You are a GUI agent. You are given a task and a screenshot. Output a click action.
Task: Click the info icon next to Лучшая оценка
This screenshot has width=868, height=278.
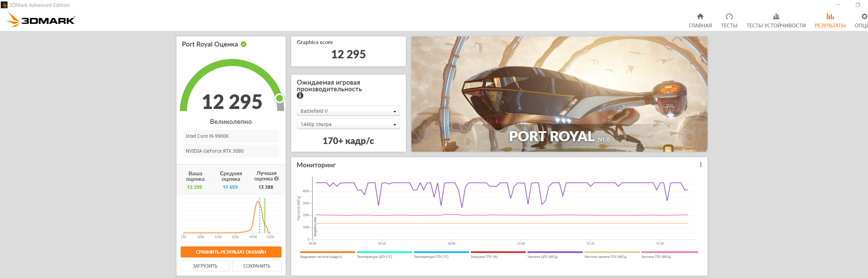click(x=277, y=179)
